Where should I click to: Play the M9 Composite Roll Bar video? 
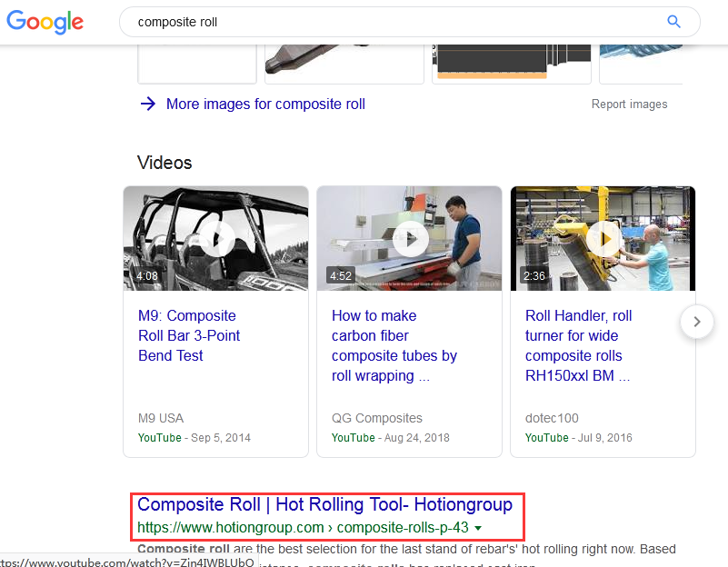pos(216,238)
